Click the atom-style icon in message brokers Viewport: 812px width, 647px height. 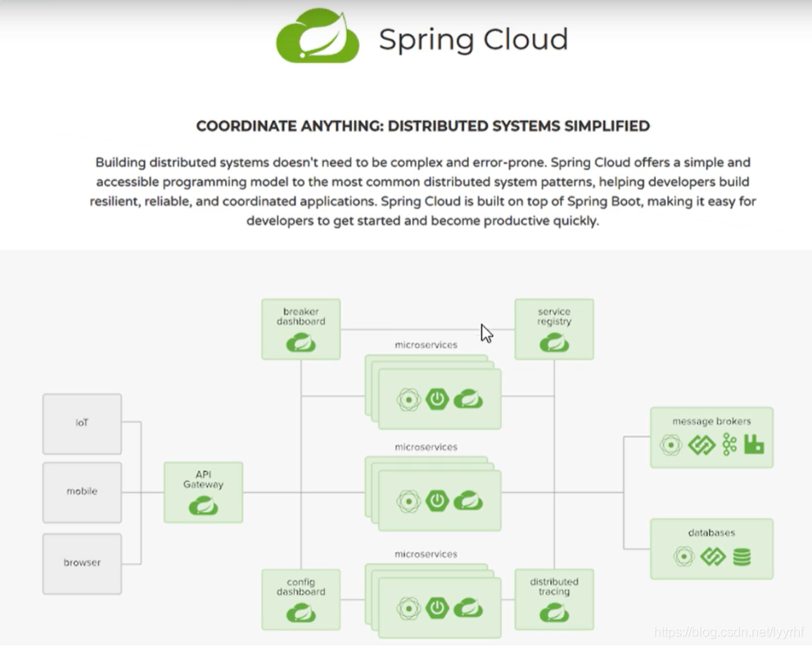[670, 445]
